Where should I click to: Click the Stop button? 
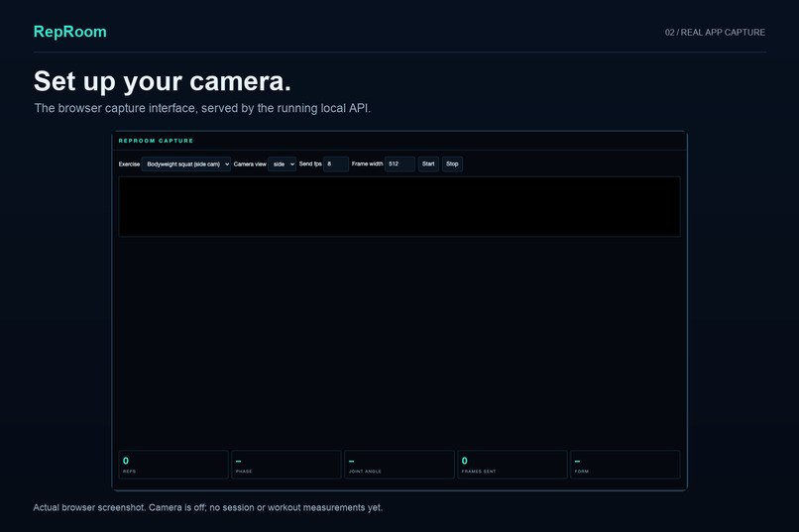click(x=452, y=163)
